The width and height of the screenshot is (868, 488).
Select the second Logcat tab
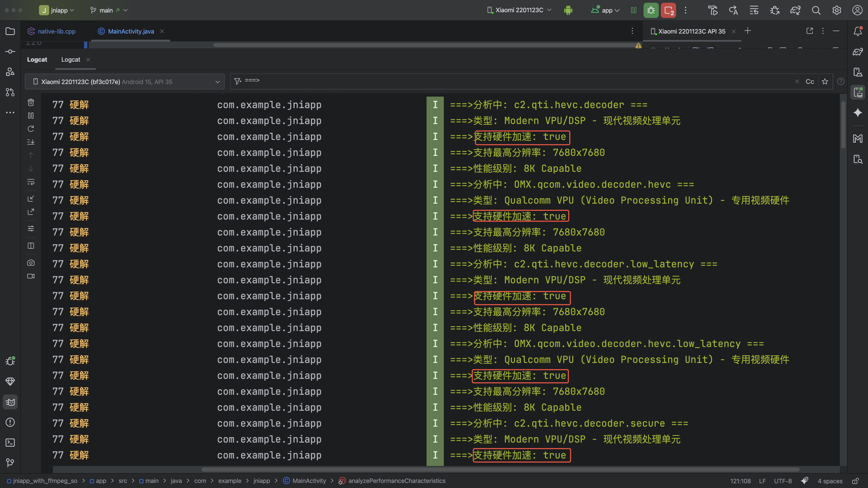(71, 60)
